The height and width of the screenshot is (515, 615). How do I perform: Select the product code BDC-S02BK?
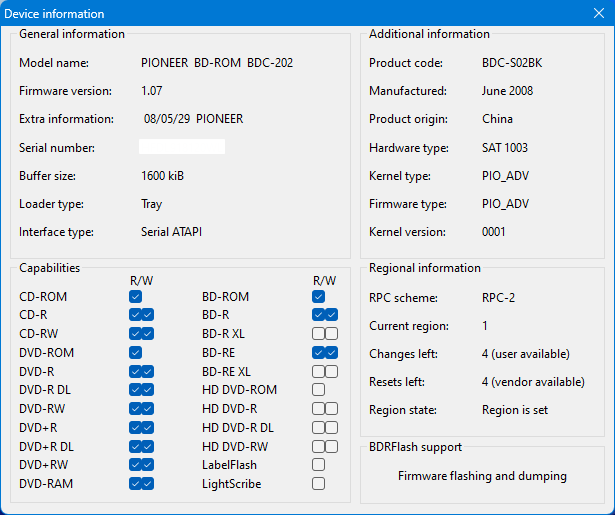(x=512, y=63)
